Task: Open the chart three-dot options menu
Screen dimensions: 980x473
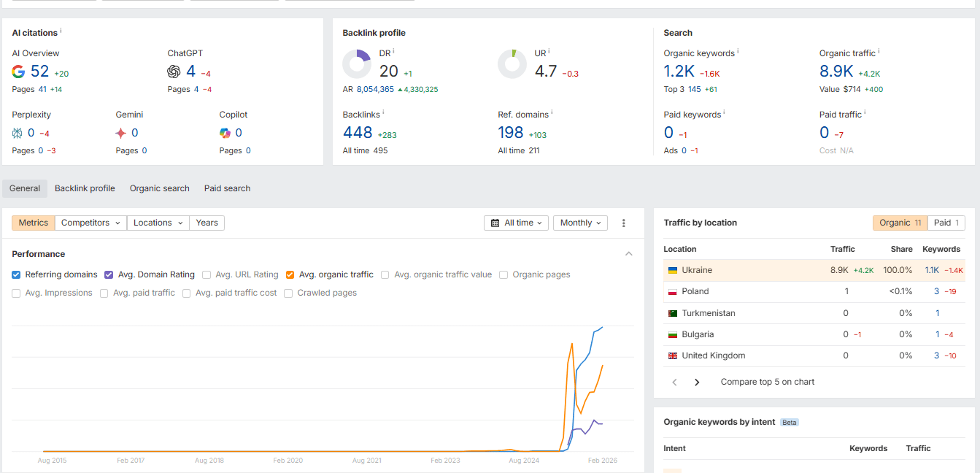Action: coord(623,223)
